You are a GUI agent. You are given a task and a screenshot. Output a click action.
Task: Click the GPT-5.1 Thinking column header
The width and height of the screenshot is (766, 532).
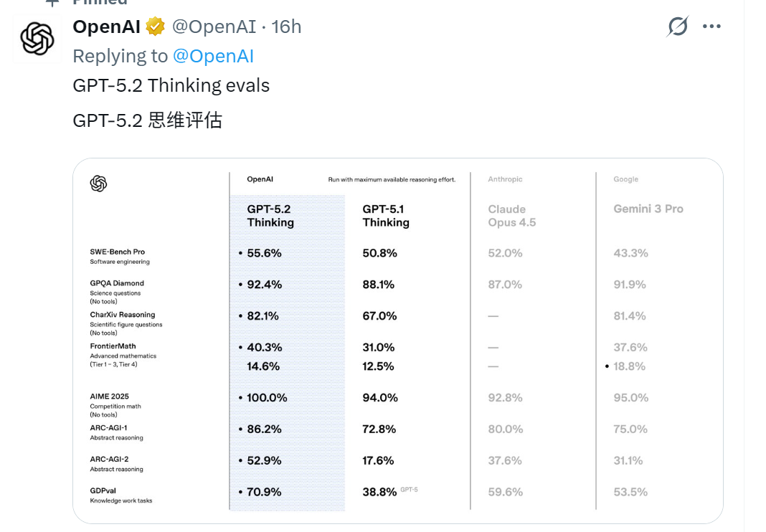pyautogui.click(x=385, y=216)
